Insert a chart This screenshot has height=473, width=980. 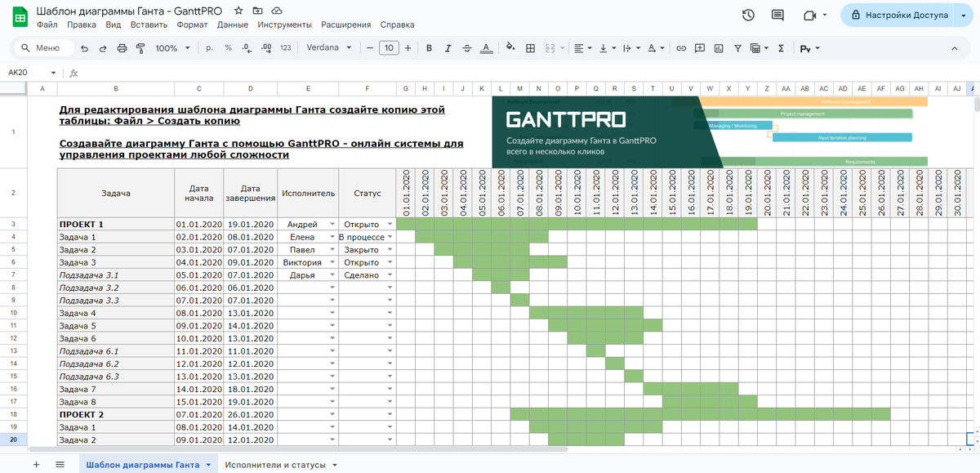pos(719,48)
